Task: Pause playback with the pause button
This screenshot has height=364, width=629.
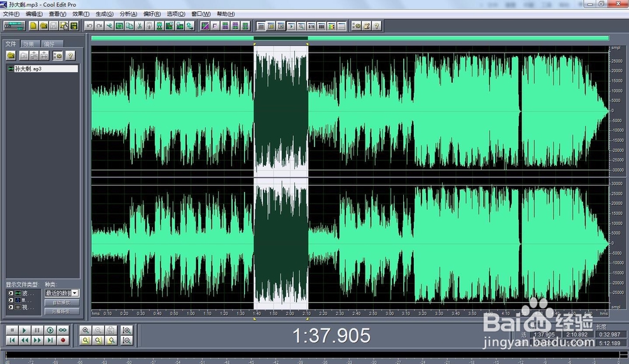Action: click(37, 330)
